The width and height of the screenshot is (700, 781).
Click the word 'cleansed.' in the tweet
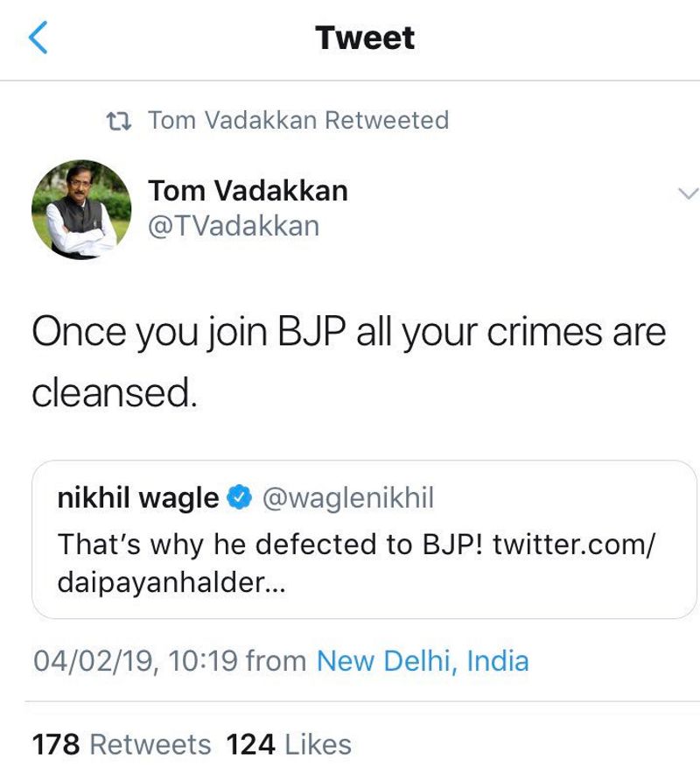[x=115, y=392]
